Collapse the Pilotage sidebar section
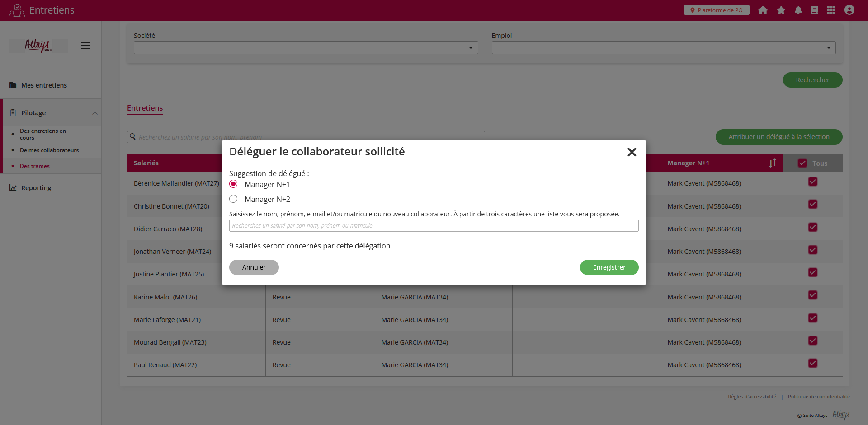Screen dimensions: 868x425 click(x=94, y=113)
